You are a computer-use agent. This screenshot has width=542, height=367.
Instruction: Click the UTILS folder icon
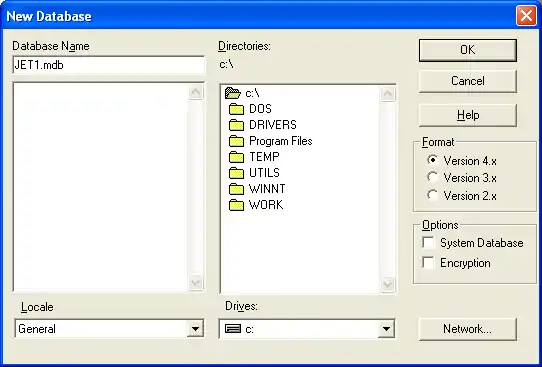236,173
